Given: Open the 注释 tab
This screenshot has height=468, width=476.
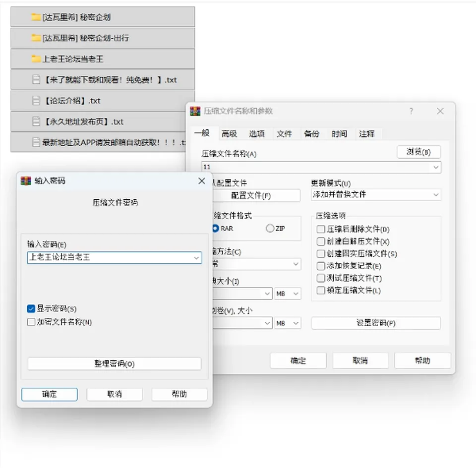Looking at the screenshot, I should 367,133.
